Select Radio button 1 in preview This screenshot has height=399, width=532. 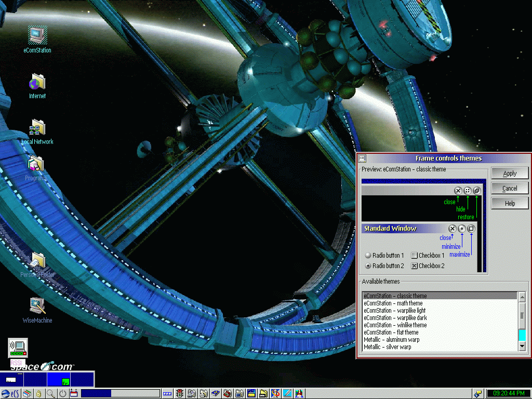[x=368, y=256]
